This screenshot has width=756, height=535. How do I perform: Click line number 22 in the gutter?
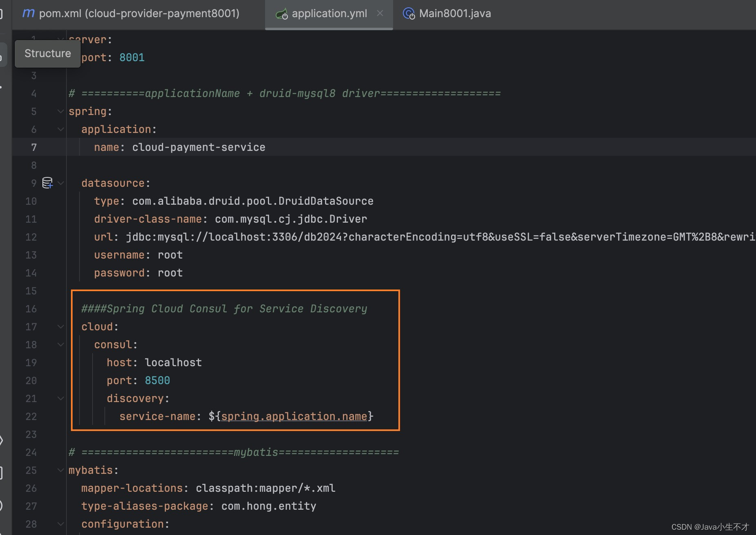point(31,416)
